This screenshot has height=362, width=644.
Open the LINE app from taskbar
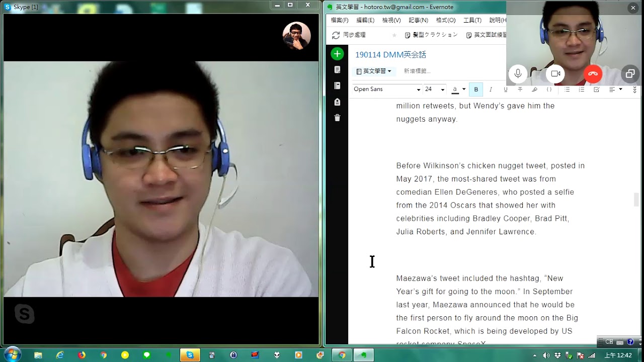click(x=146, y=355)
